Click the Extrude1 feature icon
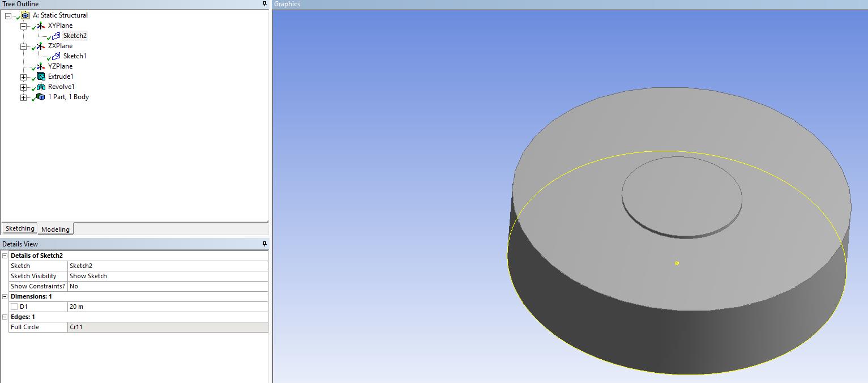868x383 pixels. [41, 76]
